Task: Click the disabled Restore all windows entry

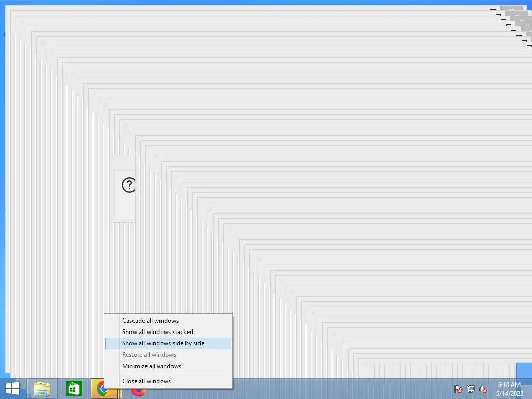Action: tap(168, 354)
